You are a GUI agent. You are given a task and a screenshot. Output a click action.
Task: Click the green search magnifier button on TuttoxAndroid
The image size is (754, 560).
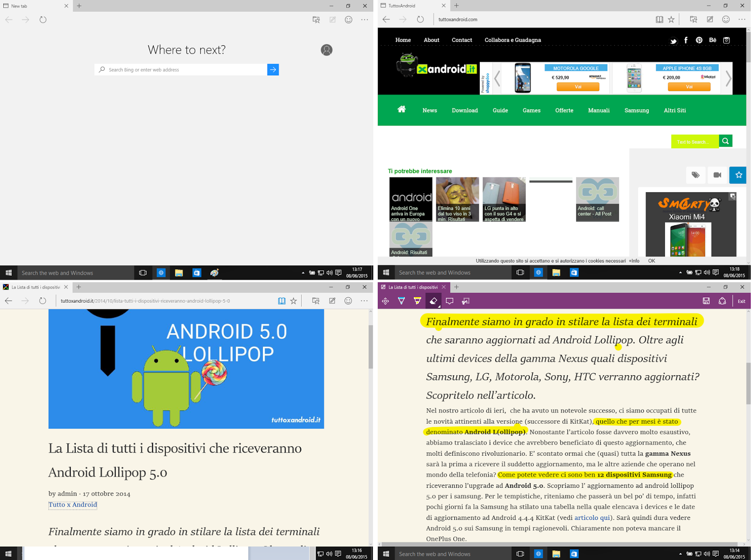click(726, 141)
